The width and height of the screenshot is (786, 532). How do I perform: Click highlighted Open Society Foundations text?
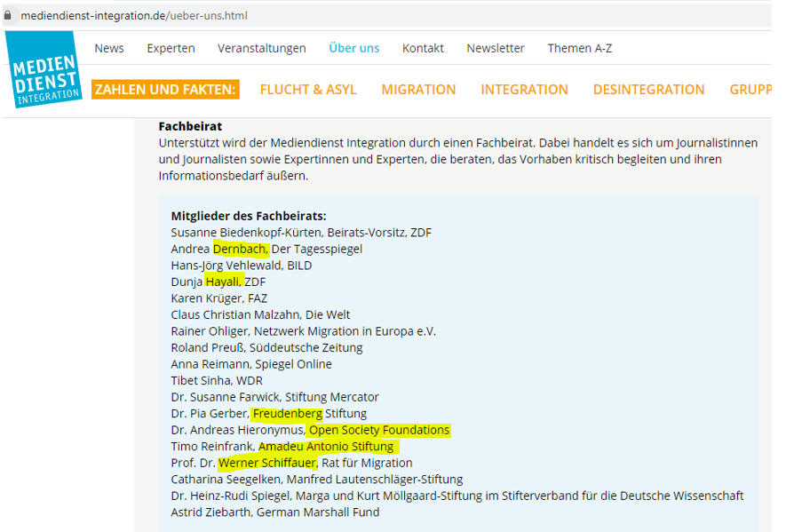click(x=379, y=430)
